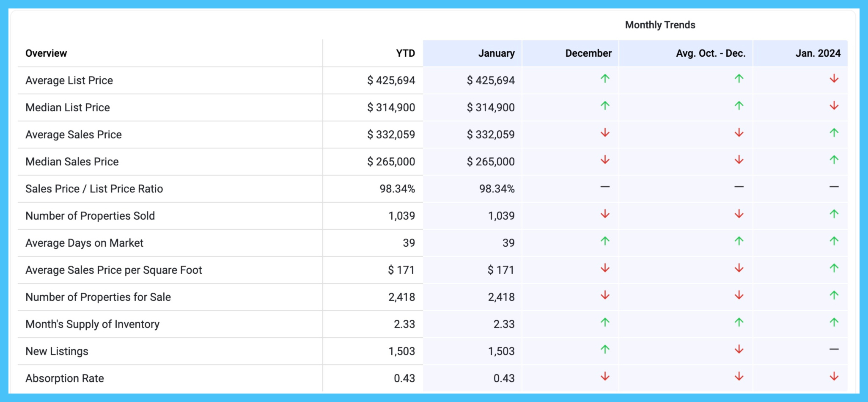
Task: Click the Monthly Trends heading
Action: coord(660,25)
